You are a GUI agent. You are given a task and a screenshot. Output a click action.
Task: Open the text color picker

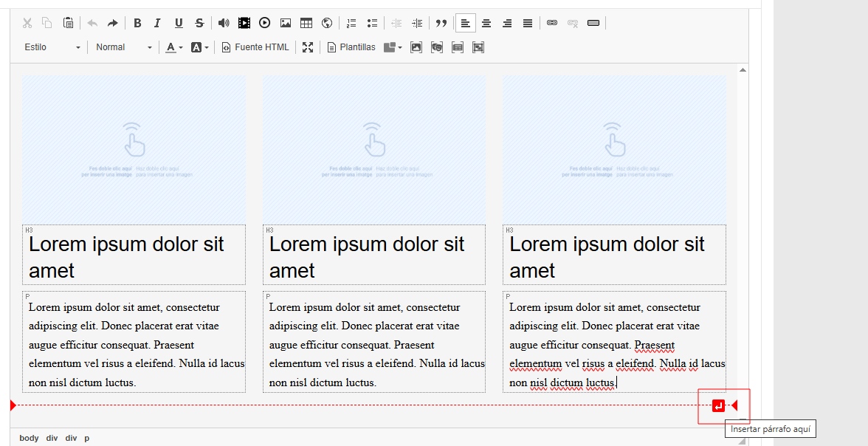pyautogui.click(x=174, y=48)
